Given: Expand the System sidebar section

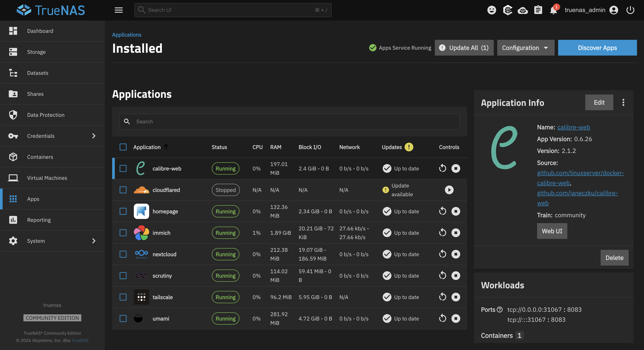Looking at the screenshot, I should click(36, 241).
